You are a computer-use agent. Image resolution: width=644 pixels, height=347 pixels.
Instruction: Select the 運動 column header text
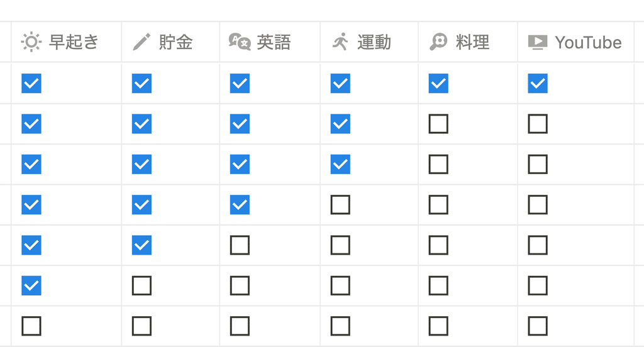click(374, 42)
